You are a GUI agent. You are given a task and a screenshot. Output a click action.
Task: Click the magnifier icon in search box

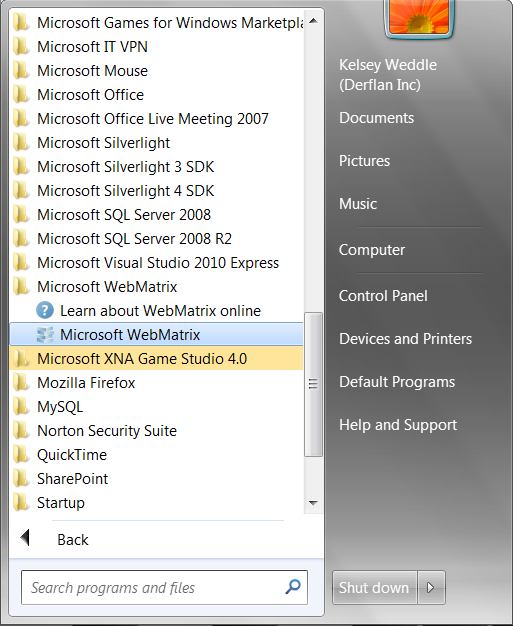(293, 587)
